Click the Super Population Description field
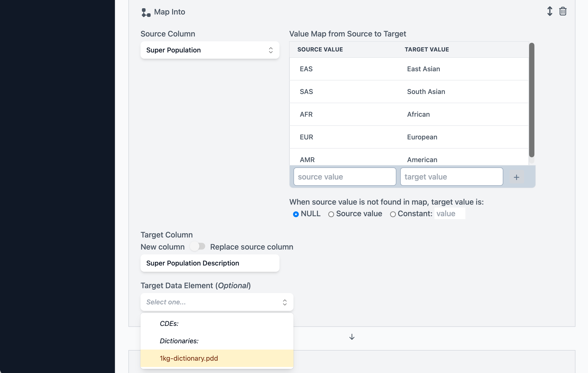Viewport: 588px width, 373px height. [210, 263]
